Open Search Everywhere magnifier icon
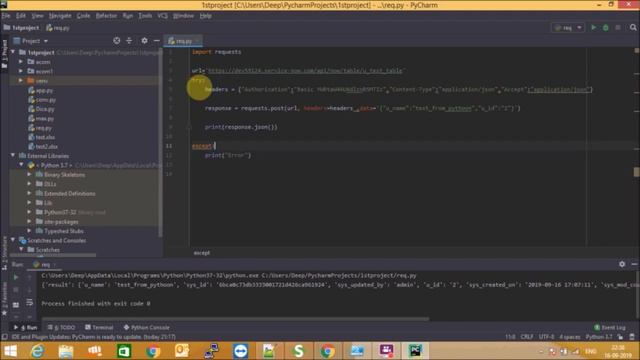640x360 pixels. pos(633,27)
